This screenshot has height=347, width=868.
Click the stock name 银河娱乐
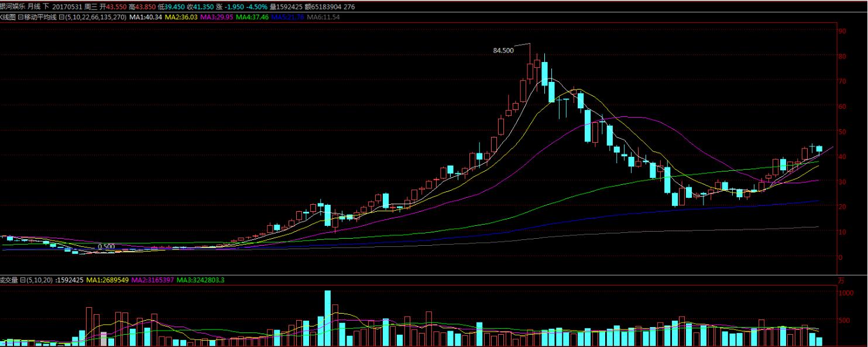click(12, 6)
